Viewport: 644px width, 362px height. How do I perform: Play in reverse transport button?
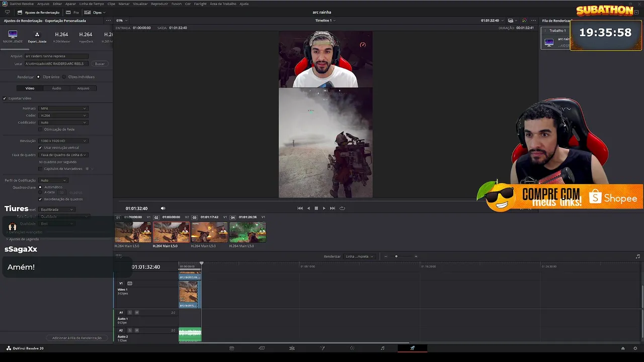tap(308, 208)
